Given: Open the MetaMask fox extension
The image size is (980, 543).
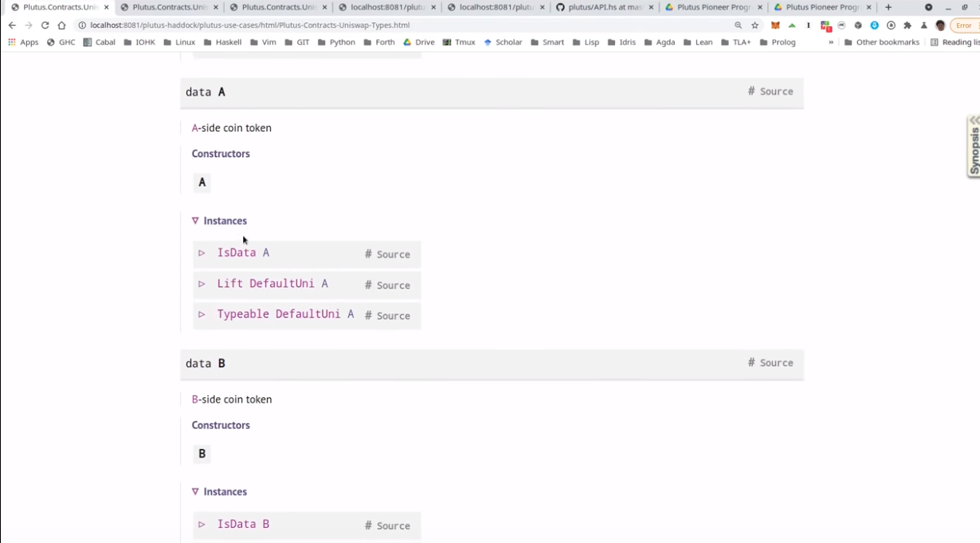Looking at the screenshot, I should tap(775, 26).
